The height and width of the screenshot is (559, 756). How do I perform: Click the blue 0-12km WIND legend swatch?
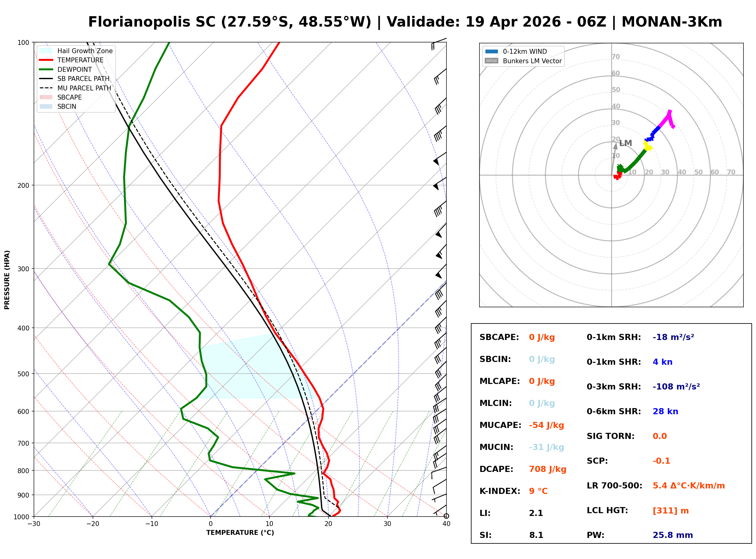[492, 51]
